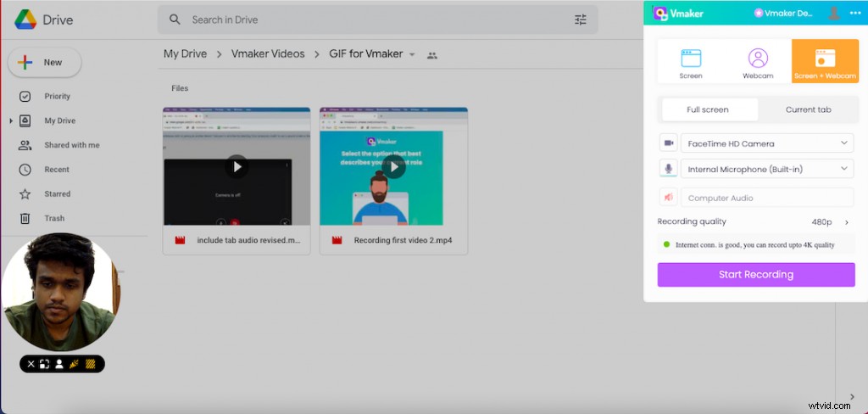Select Screen + Webcam recording mode
Image resolution: width=868 pixels, height=414 pixels.
pyautogui.click(x=825, y=62)
